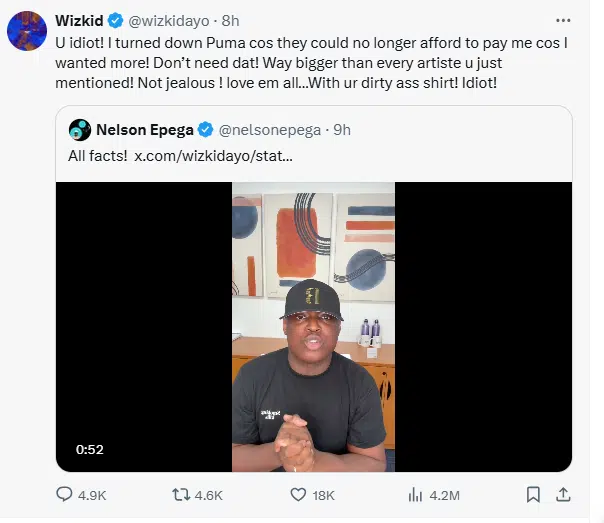
Task: Click the 9h quoted tweet timestamp
Action: coord(341,129)
